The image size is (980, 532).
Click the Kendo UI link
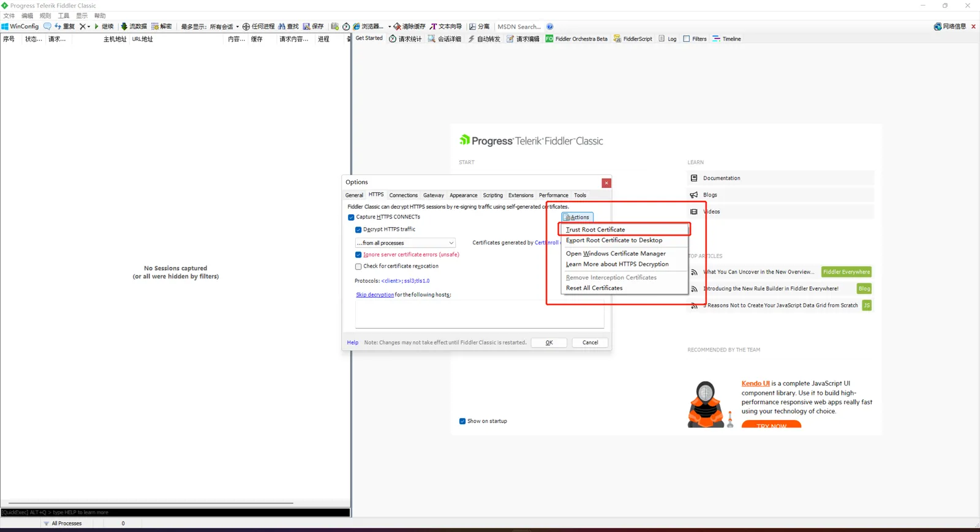755,384
